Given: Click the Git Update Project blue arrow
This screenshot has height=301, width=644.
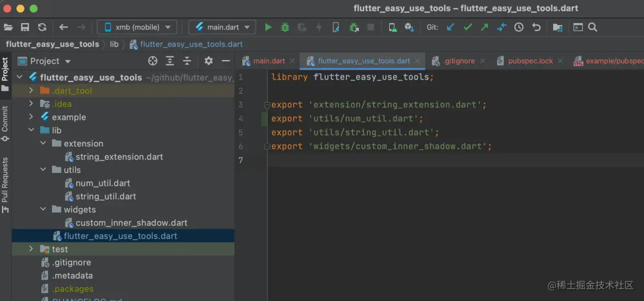Looking at the screenshot, I should tap(450, 27).
